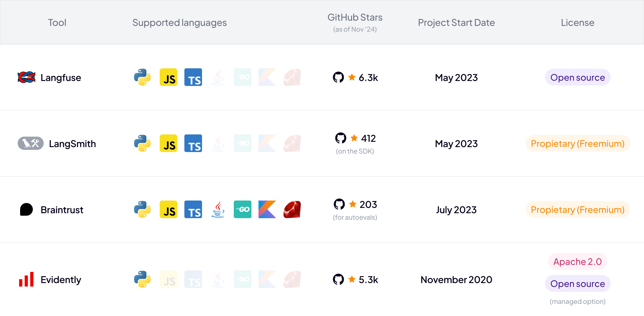Screen dimensions: 644x316
Task: Click the Evidently red bar-chart logo
Action: click(26, 280)
